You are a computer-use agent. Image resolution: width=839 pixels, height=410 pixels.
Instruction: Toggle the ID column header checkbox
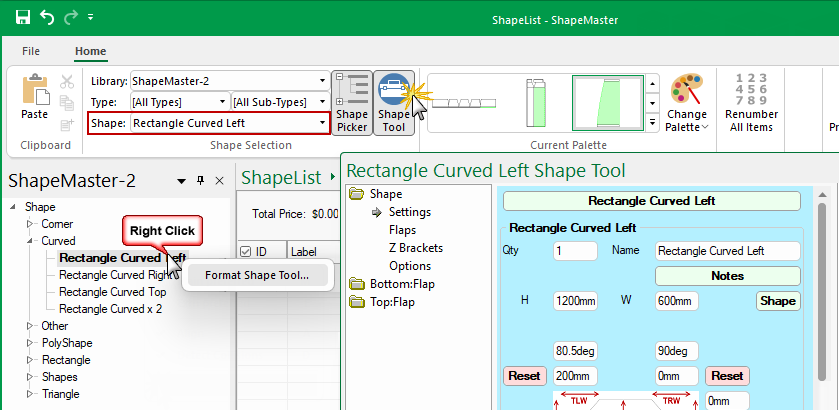246,251
